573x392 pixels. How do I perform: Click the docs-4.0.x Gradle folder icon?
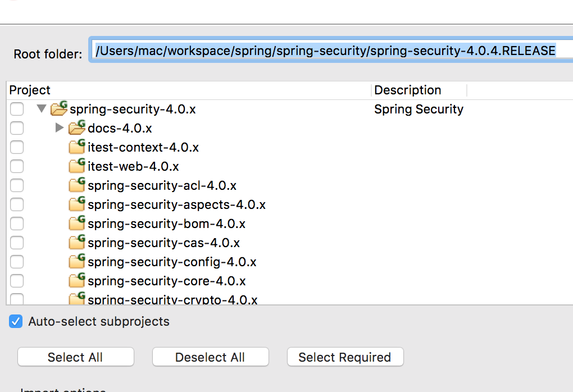(77, 128)
